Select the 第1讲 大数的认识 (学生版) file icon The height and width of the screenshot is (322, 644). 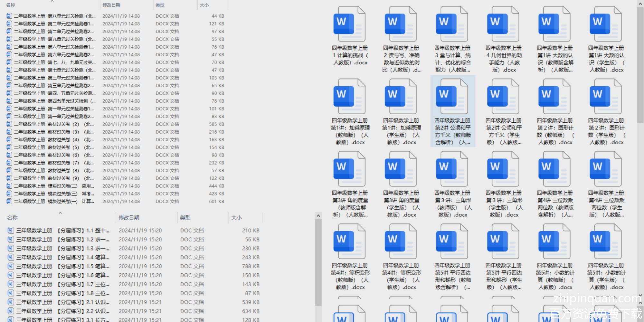pyautogui.click(x=605, y=25)
